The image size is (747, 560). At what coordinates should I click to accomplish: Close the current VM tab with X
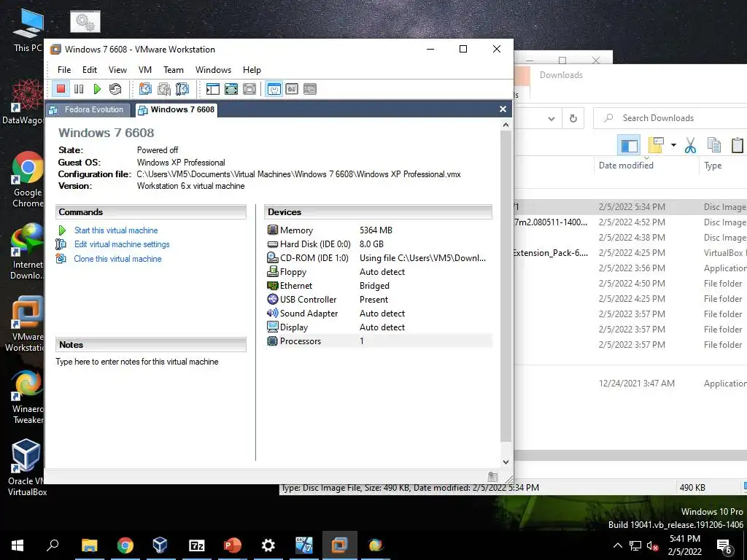click(x=503, y=109)
